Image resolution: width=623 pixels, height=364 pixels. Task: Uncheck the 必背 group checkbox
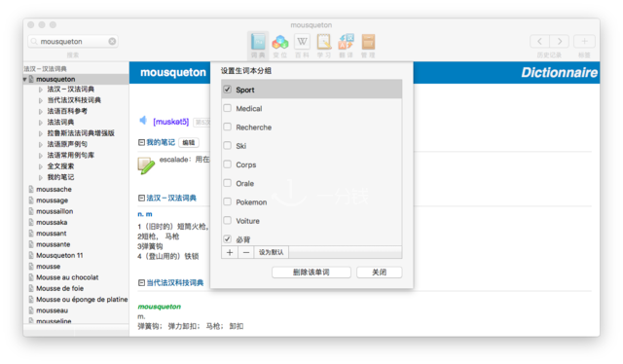coord(227,238)
